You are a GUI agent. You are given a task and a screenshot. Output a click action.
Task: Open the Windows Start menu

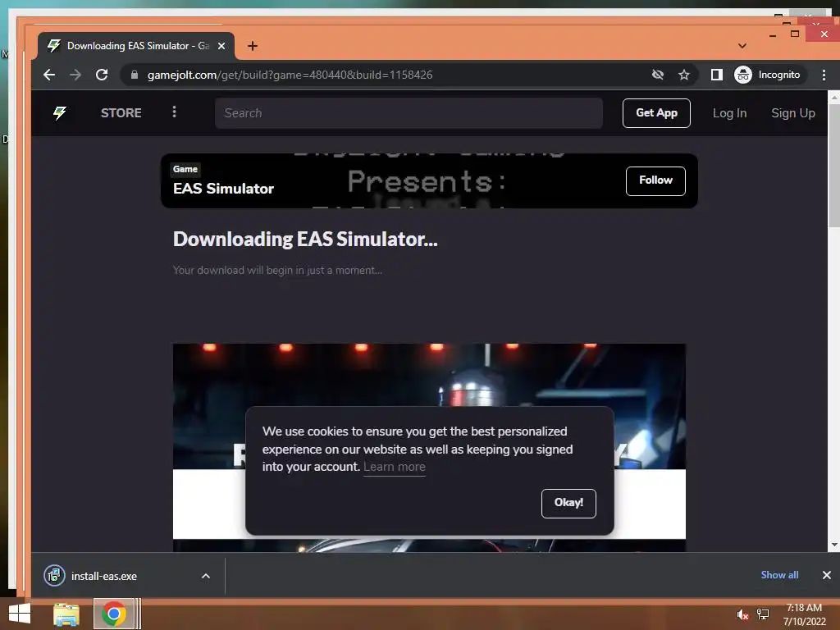click(x=20, y=614)
